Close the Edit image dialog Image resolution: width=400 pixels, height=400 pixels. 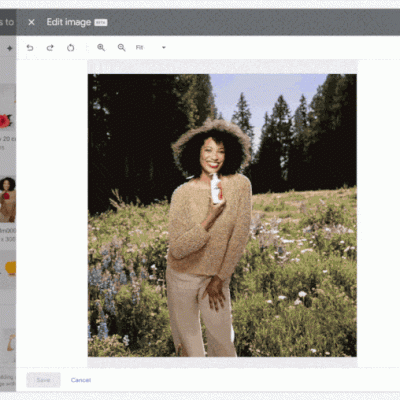[31, 22]
